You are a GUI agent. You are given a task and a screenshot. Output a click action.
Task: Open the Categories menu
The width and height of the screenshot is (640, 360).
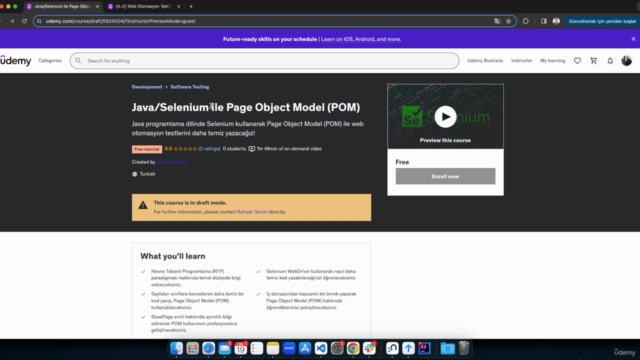pyautogui.click(x=50, y=61)
